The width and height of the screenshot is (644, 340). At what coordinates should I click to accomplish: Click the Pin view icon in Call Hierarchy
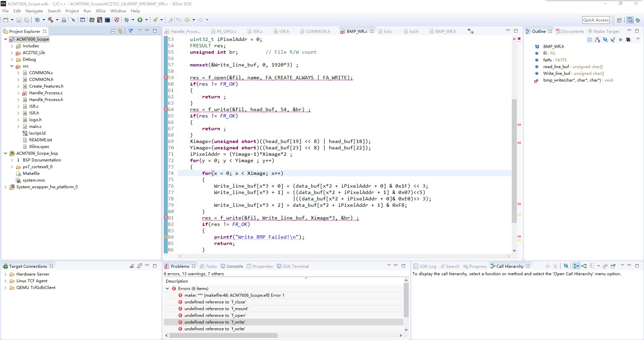coord(613,266)
